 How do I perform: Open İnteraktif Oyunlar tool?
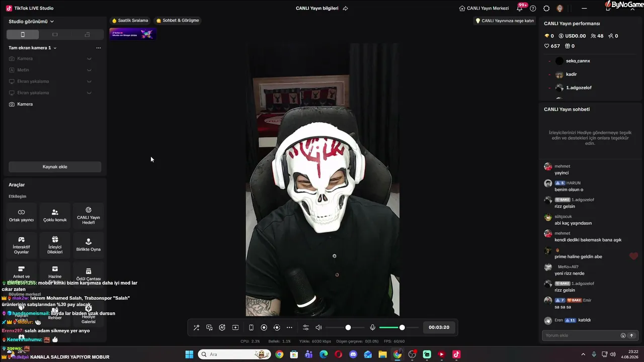pyautogui.click(x=21, y=245)
